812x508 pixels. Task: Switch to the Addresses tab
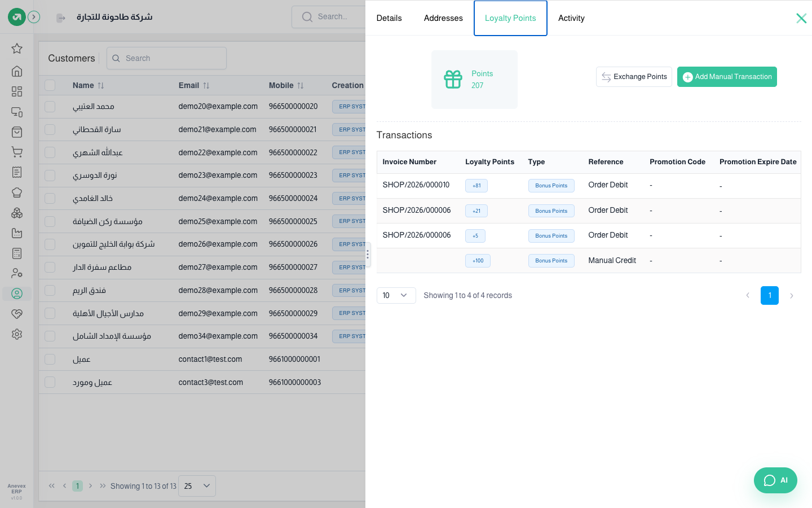[443, 18]
